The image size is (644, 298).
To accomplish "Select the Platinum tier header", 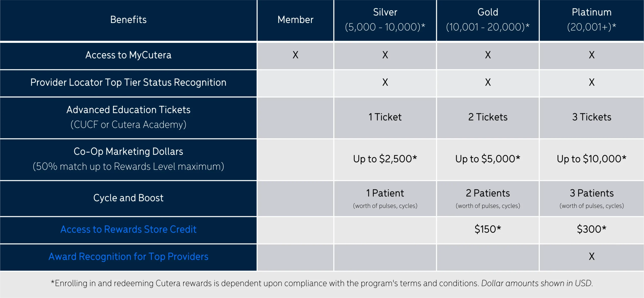I will tap(592, 20).
